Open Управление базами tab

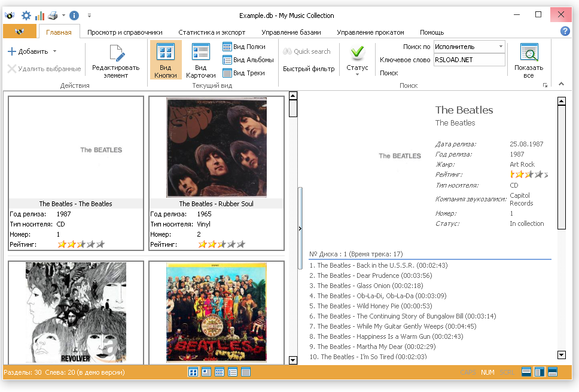(291, 32)
